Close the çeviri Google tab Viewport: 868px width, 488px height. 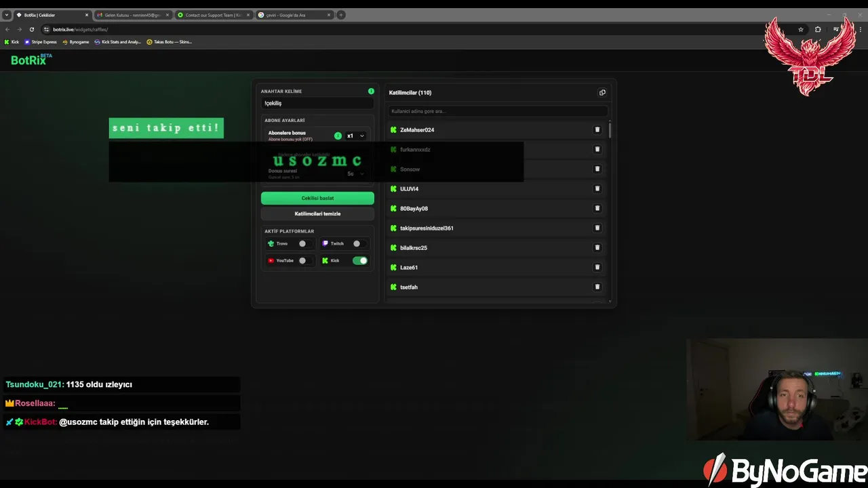tap(329, 15)
